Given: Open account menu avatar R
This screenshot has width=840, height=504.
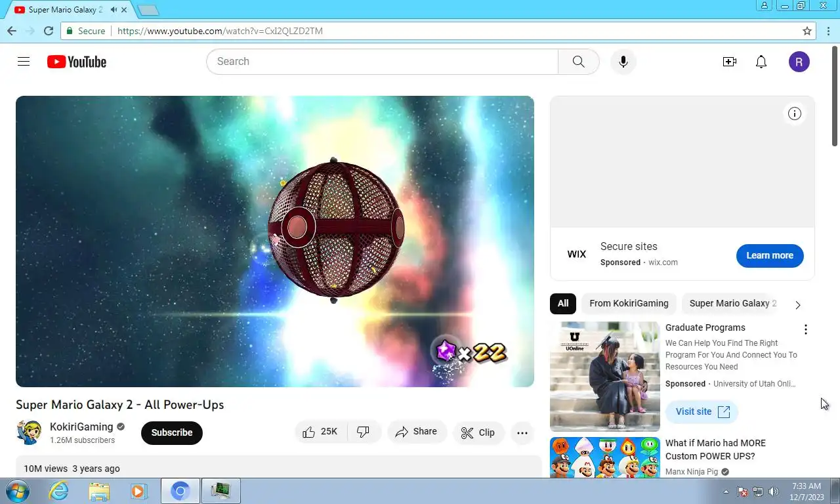Looking at the screenshot, I should coord(799,62).
